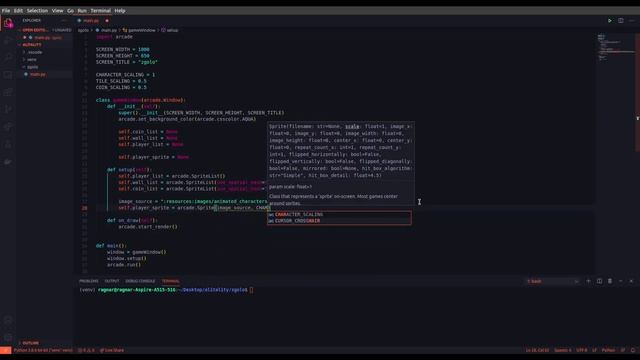Open the Terminal menu
Screen dimensions: 640x360
tap(100, 11)
